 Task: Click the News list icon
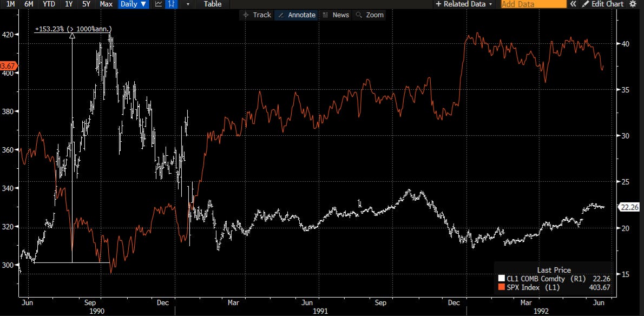325,15
